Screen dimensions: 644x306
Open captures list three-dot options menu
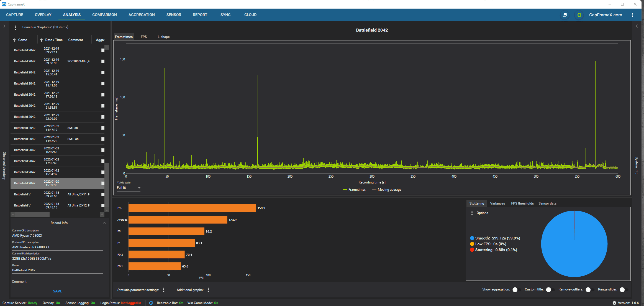tap(15, 27)
